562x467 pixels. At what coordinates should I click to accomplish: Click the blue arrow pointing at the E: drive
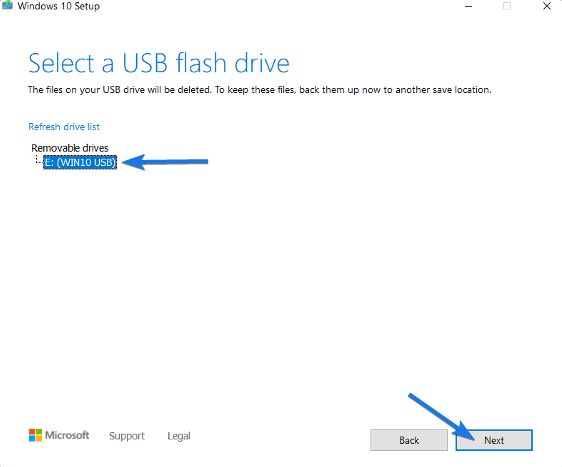165,162
